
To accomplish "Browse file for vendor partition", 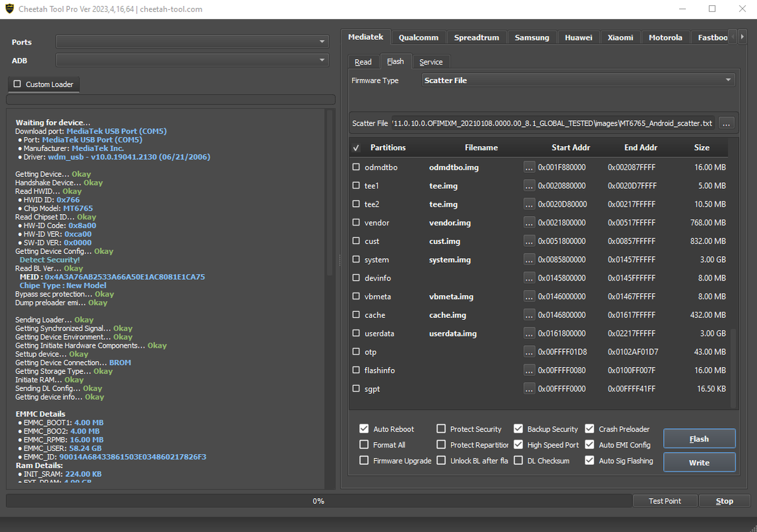I will point(529,223).
